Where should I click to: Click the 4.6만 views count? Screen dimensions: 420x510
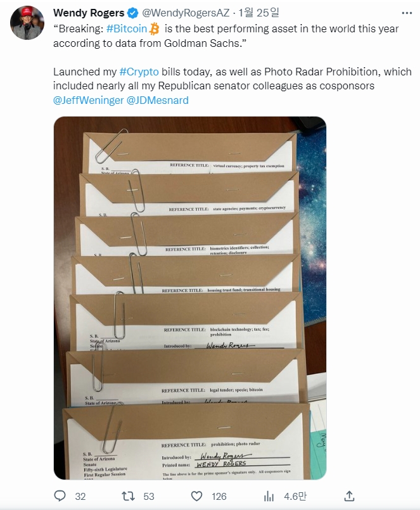295,496
